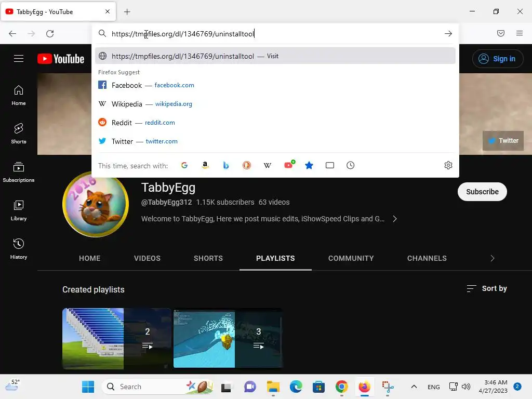Switch to the SHORTS channel tab
532x399 pixels.
[208, 258]
